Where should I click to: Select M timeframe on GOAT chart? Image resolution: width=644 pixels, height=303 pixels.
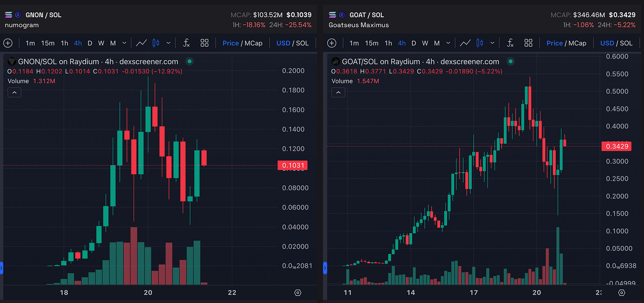point(437,43)
